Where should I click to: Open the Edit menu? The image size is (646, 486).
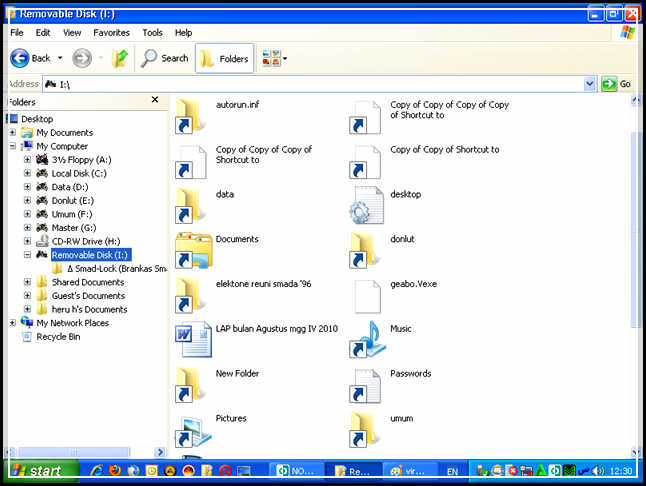coord(43,33)
